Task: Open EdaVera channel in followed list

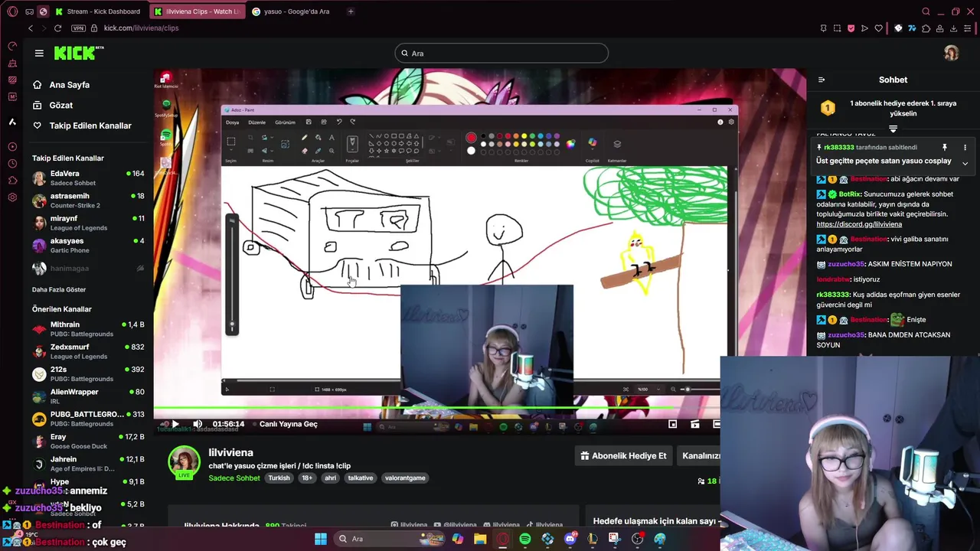Action: (x=88, y=178)
